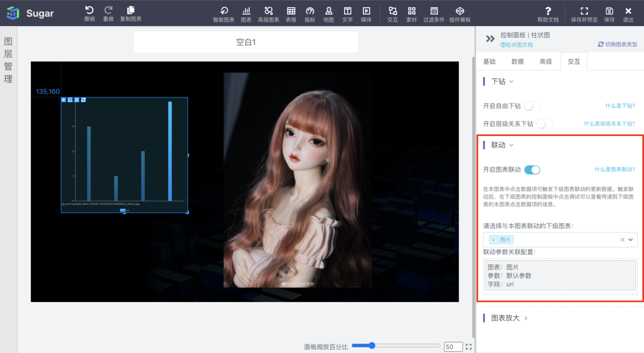Toggle 开启层级关系下钻 switch

[544, 124]
